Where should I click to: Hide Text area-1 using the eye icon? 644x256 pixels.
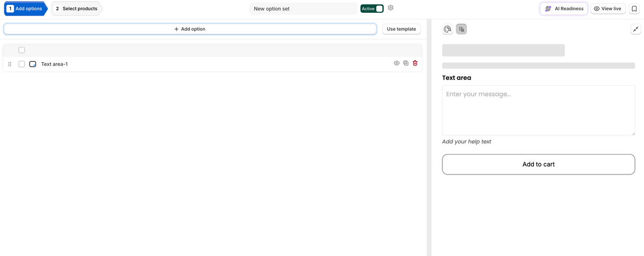(x=397, y=63)
